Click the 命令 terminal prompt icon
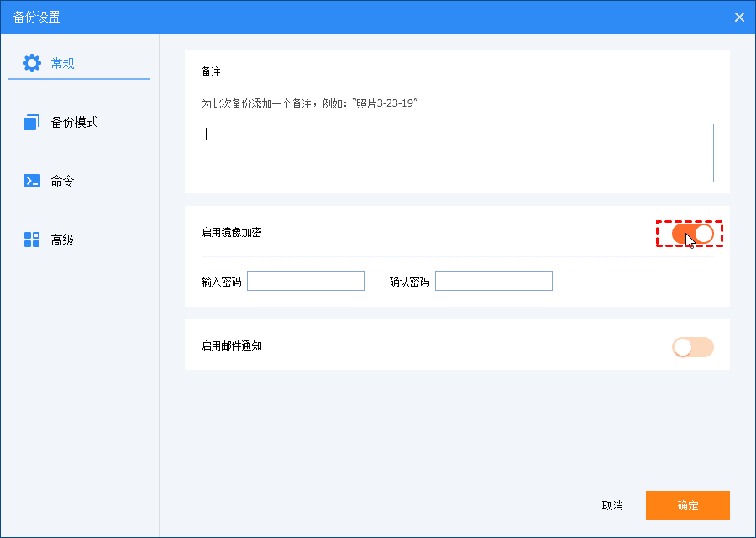This screenshot has height=538, width=756. click(x=32, y=181)
